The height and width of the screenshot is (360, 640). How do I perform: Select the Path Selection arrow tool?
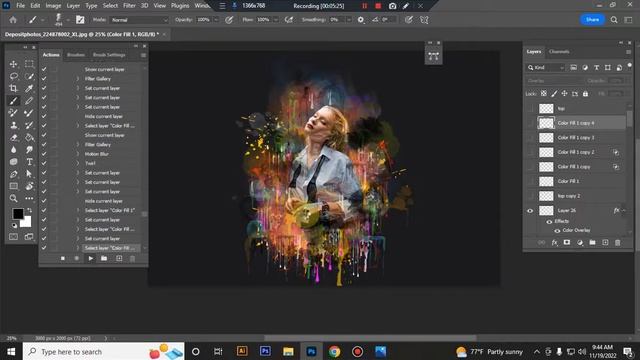click(29, 174)
